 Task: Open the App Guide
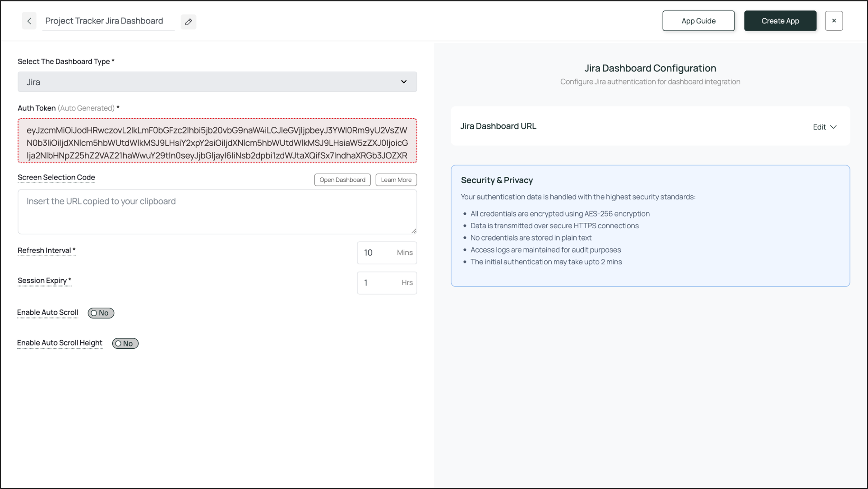[698, 20]
